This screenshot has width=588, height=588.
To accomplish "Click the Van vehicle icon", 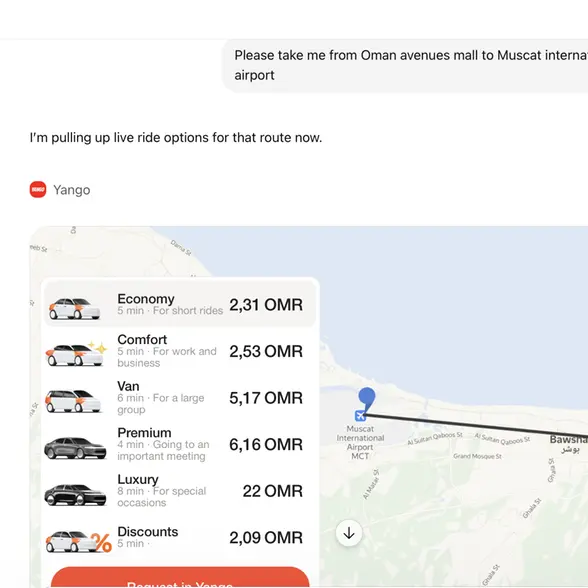I will [x=74, y=400].
